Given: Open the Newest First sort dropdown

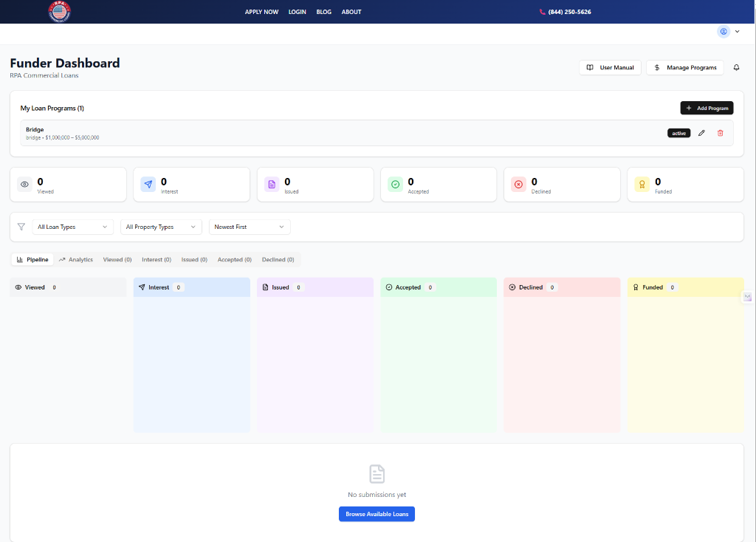Looking at the screenshot, I should [250, 227].
